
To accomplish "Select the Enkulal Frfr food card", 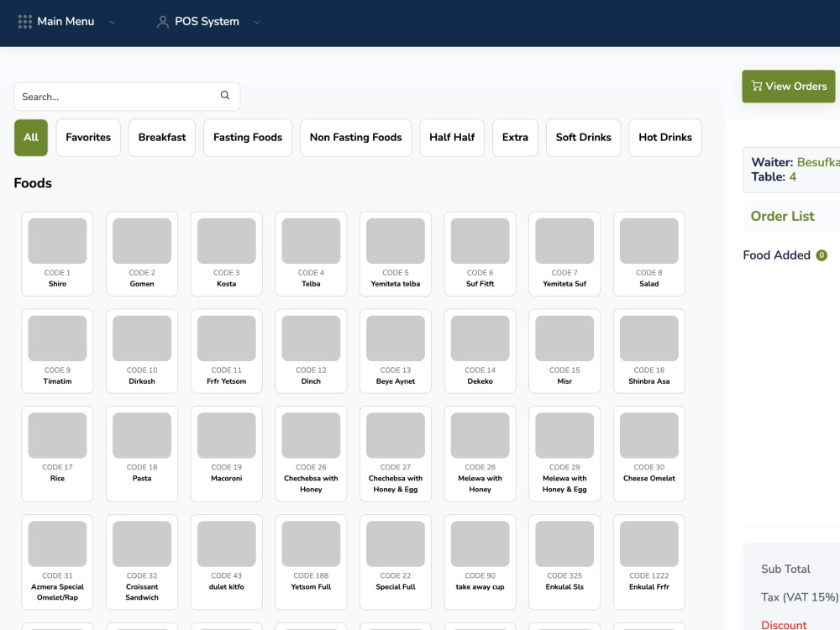I will pos(649,562).
